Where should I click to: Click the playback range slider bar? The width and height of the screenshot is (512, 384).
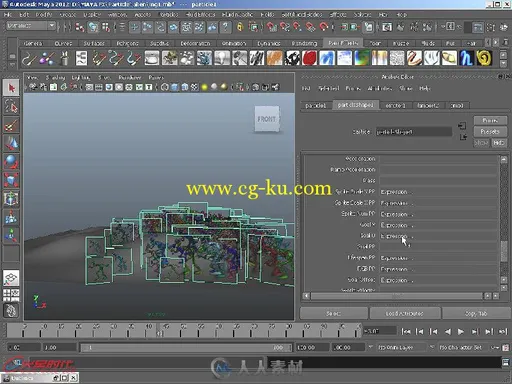(x=186, y=348)
